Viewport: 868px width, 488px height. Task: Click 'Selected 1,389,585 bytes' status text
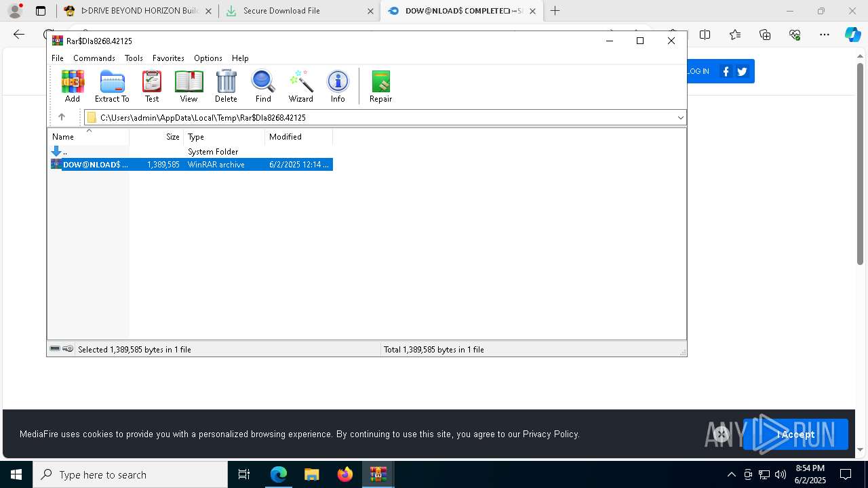pos(134,350)
